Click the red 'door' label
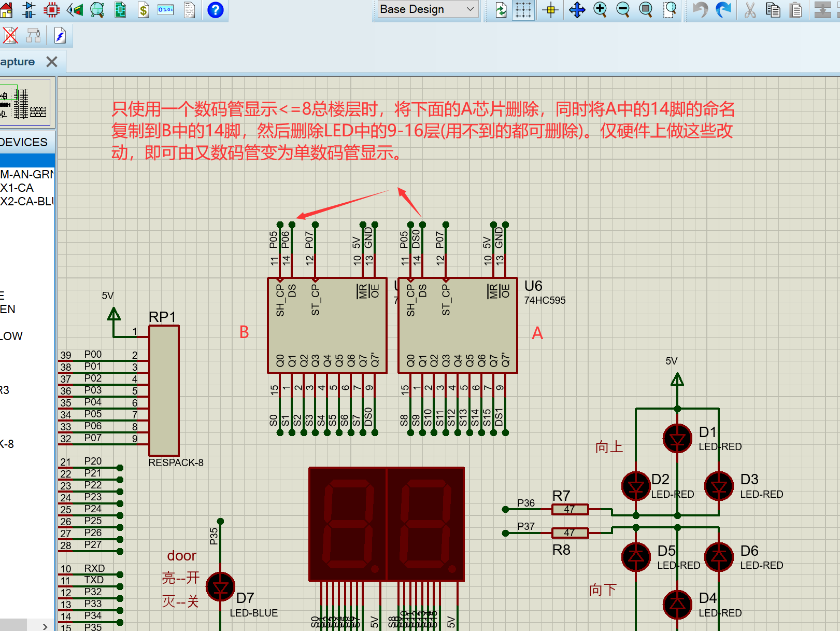The width and height of the screenshot is (840, 631). point(181,556)
